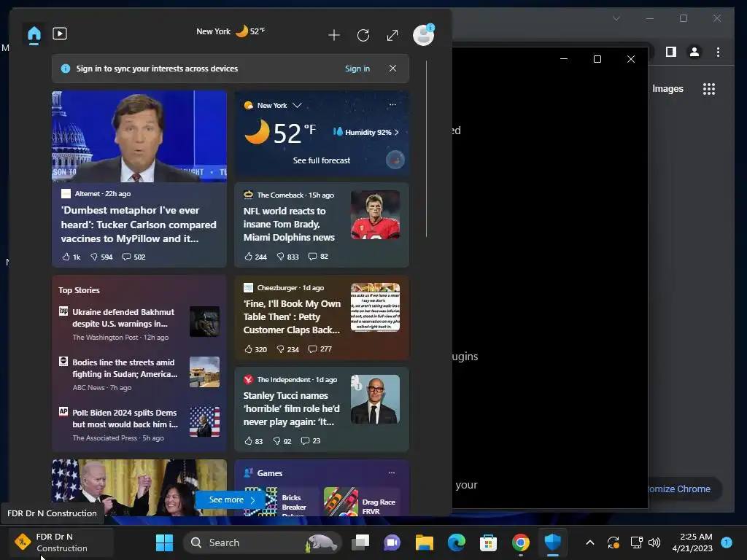Like the Tucker Carlson article

point(71,257)
